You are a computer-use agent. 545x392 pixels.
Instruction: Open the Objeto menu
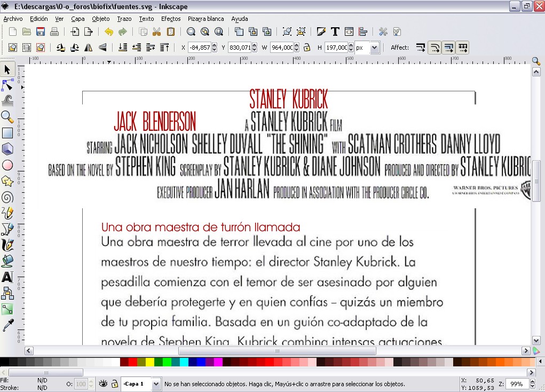pyautogui.click(x=101, y=19)
